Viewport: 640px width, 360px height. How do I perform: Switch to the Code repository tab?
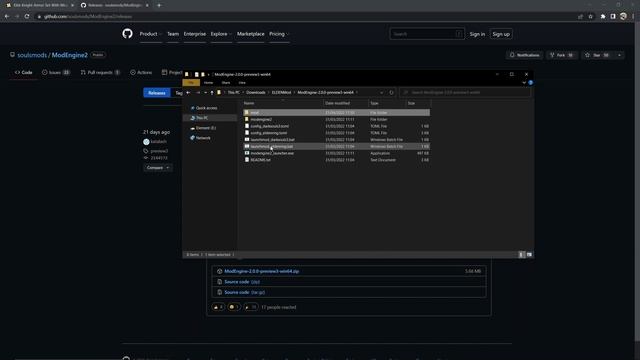(24, 72)
